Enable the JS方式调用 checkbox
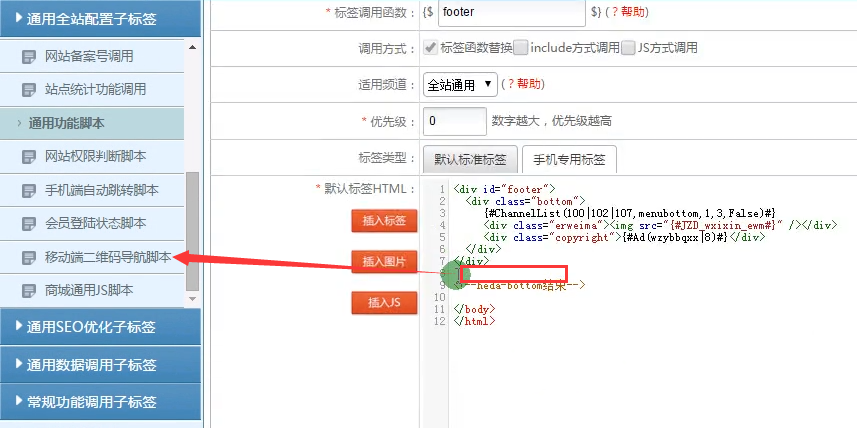 tap(628, 47)
